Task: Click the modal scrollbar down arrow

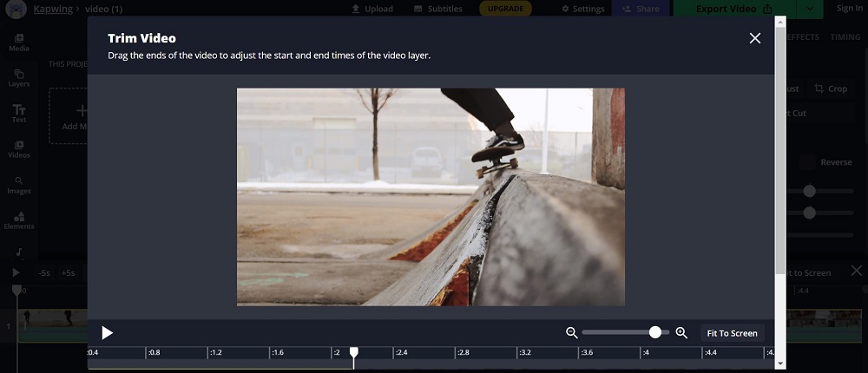Action: [780, 363]
